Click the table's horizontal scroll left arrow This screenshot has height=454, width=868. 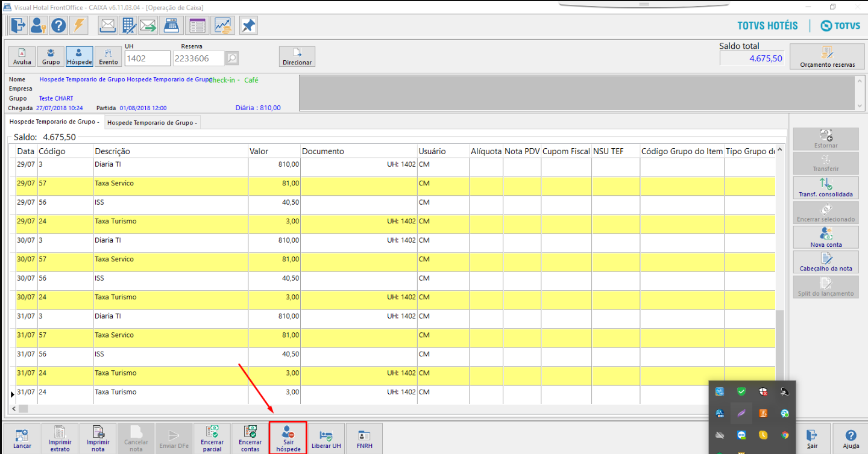pos(15,408)
